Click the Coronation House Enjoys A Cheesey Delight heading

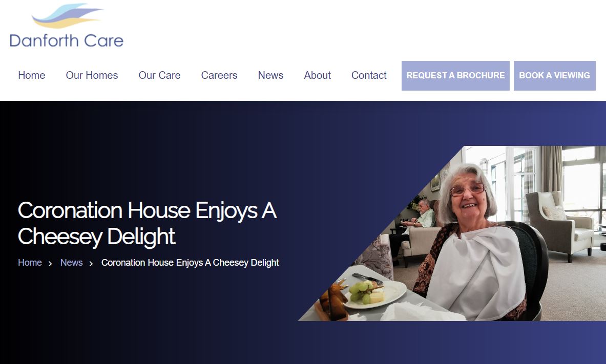coord(147,223)
